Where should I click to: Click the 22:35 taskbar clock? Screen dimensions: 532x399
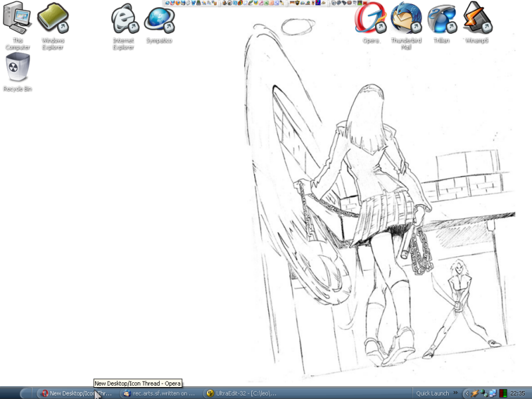coord(519,393)
